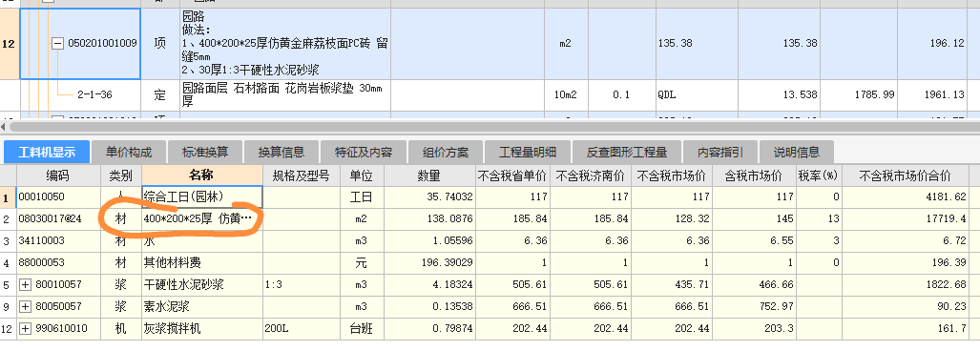Select the 税率(%) column header
The width and height of the screenshot is (980, 351).
[818, 175]
